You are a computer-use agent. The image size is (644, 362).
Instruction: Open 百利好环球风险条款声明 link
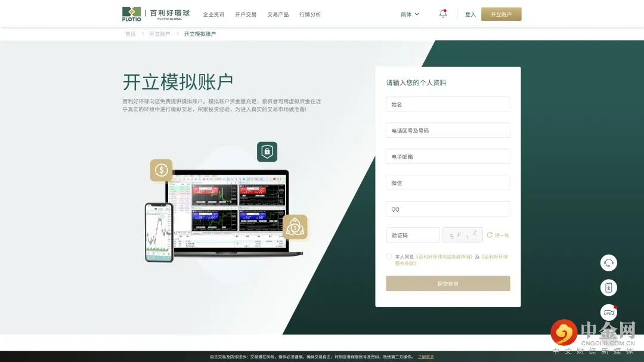[444, 256]
